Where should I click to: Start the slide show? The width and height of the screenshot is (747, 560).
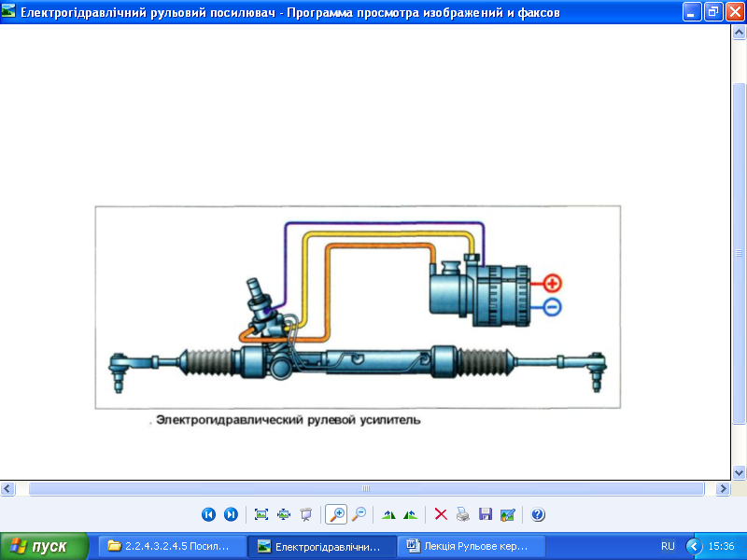click(306, 514)
